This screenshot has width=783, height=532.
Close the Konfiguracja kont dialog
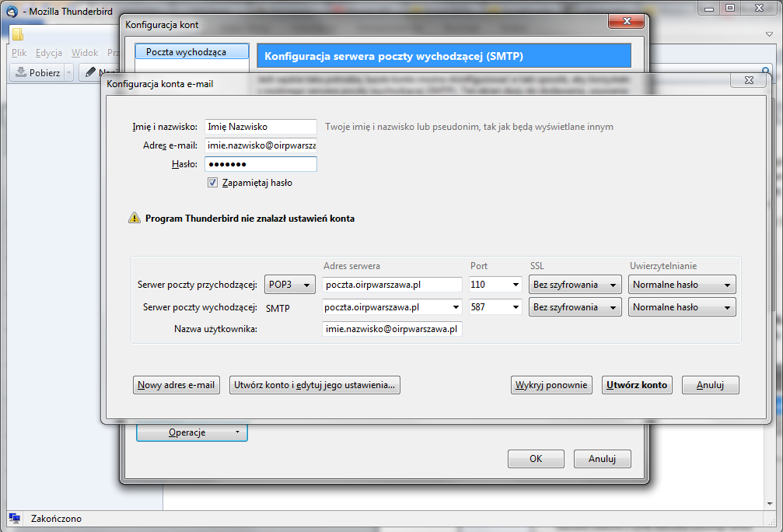(626, 21)
